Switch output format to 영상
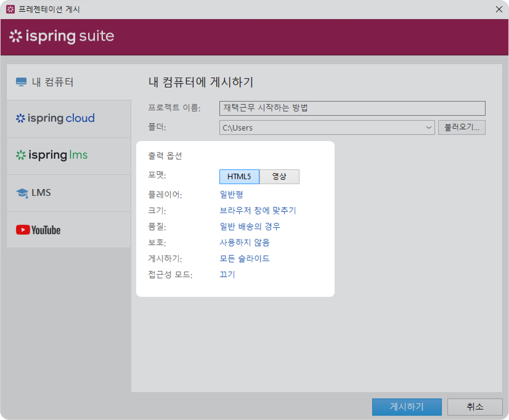 pyautogui.click(x=279, y=177)
